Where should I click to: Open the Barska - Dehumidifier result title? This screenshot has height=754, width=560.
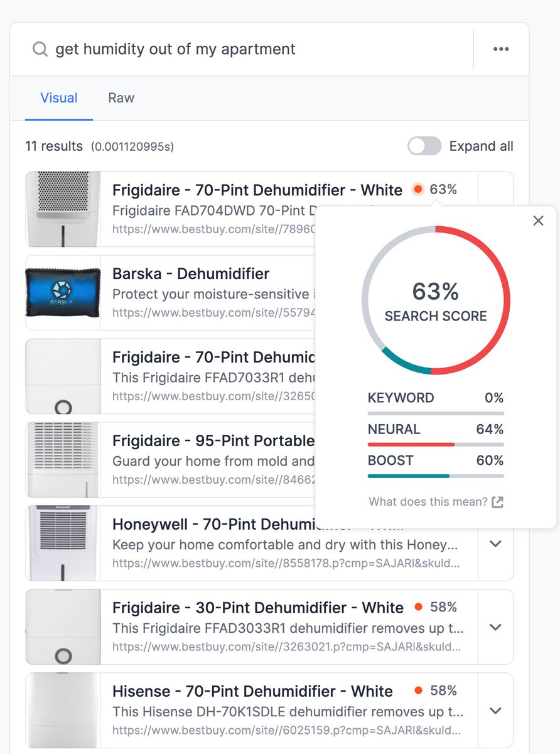[x=191, y=274]
